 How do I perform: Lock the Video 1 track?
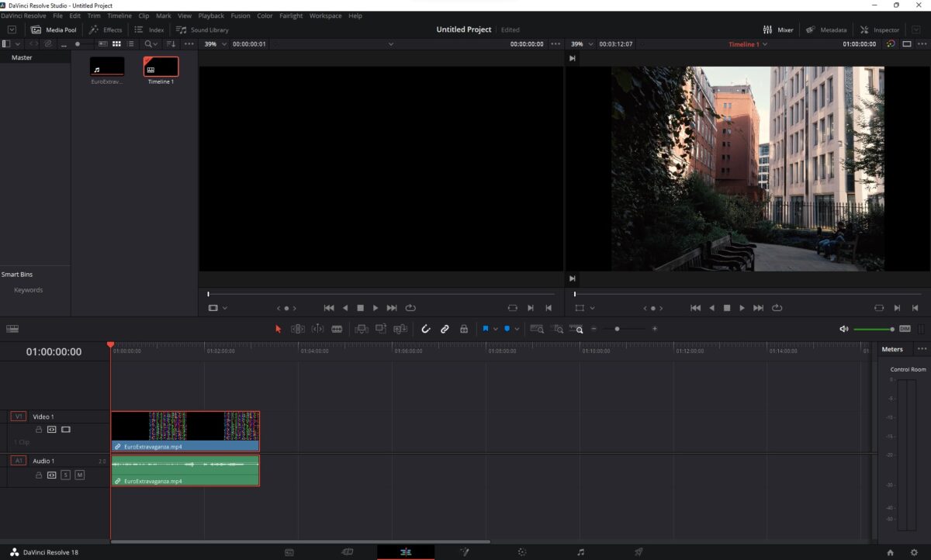coord(38,429)
